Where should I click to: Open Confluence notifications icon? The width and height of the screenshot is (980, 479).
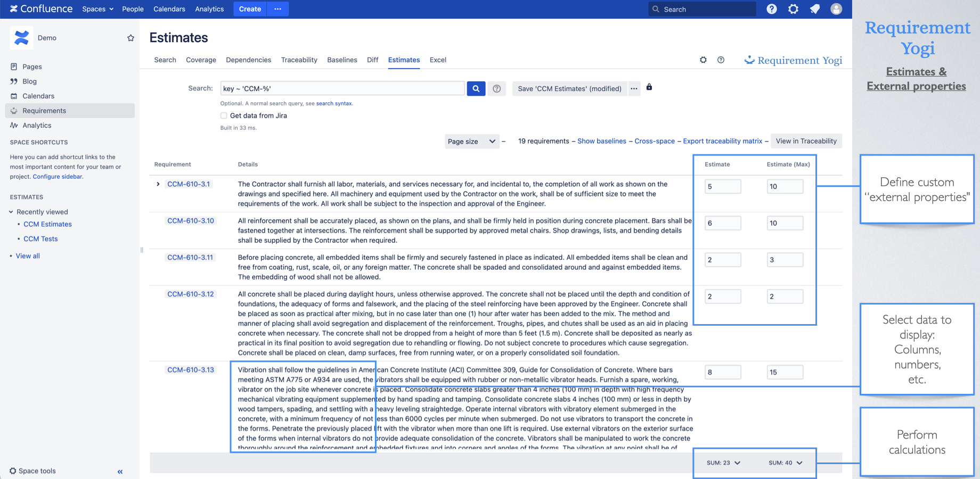point(814,9)
